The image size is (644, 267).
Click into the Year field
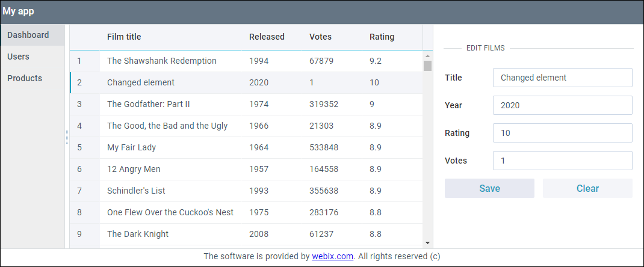click(x=562, y=105)
